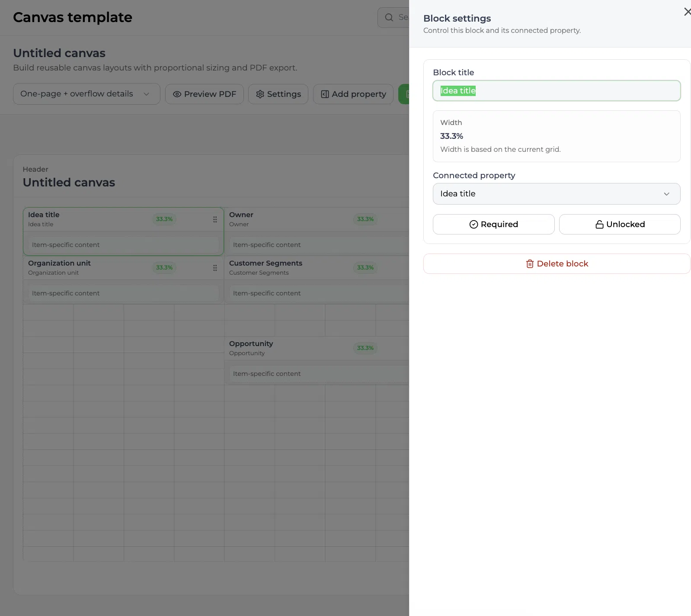Screen dimensions: 691x616
Task: Open the canvas Settings button
Action: (x=278, y=94)
